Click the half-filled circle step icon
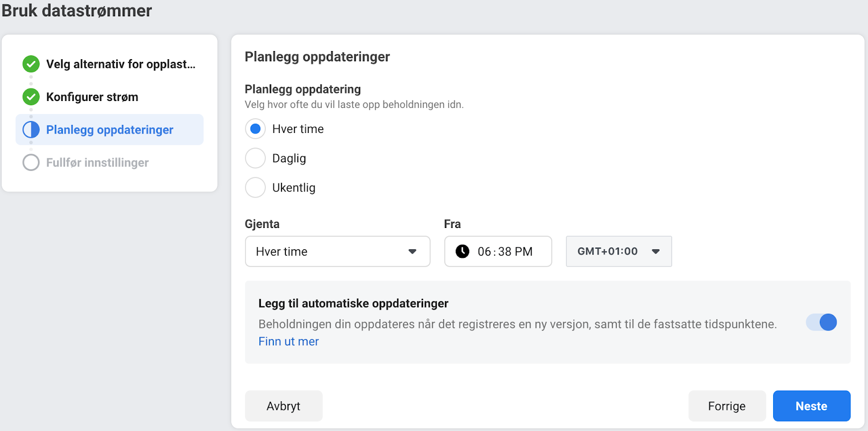 click(31, 130)
